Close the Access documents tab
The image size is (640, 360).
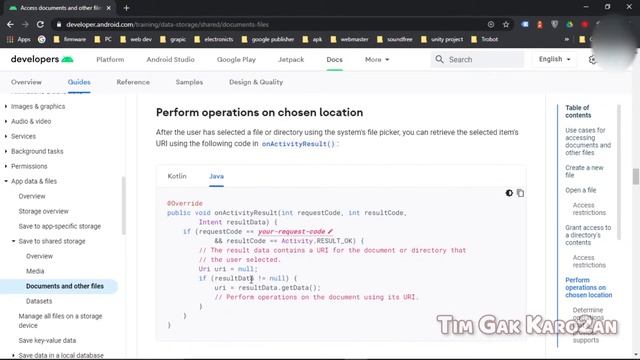tap(109, 8)
